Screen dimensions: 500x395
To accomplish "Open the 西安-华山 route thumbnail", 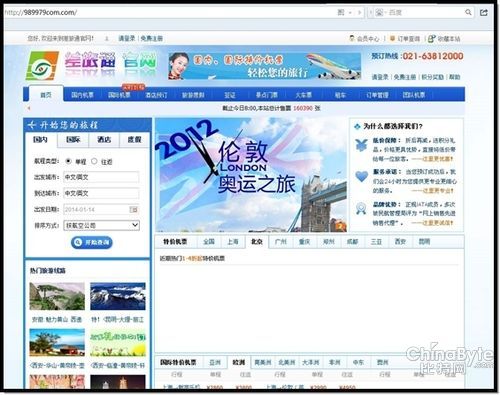I will click(57, 342).
